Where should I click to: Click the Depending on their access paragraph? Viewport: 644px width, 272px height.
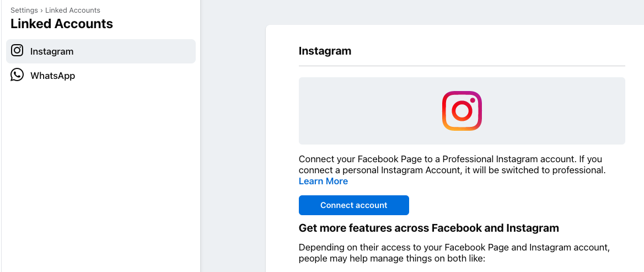(453, 253)
